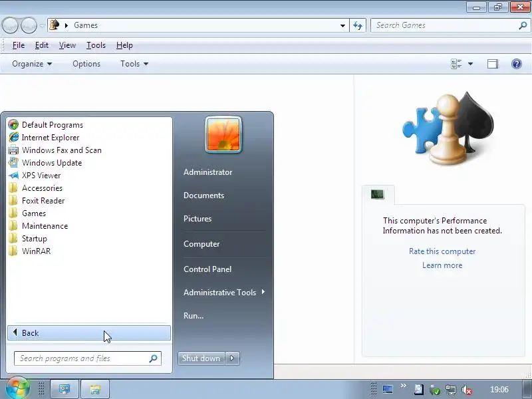Click the Windows Explorer taskbar button
This screenshot has width=532, height=399.
[x=95, y=389]
